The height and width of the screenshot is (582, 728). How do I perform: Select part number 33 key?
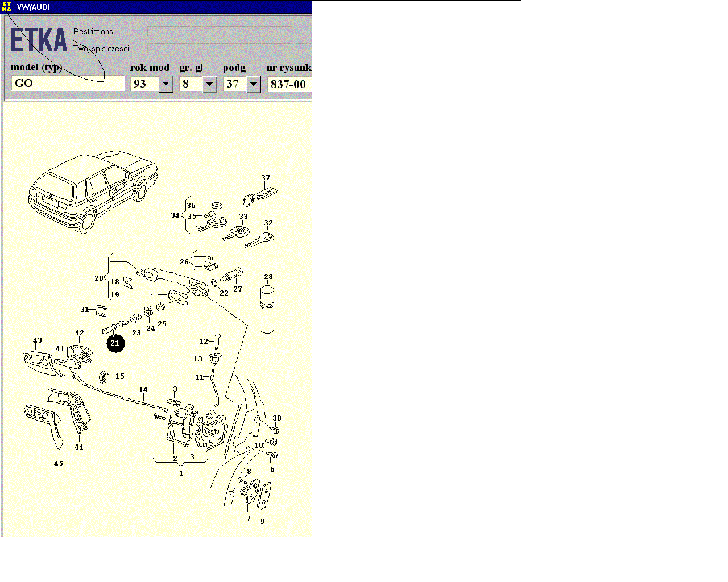click(x=243, y=217)
